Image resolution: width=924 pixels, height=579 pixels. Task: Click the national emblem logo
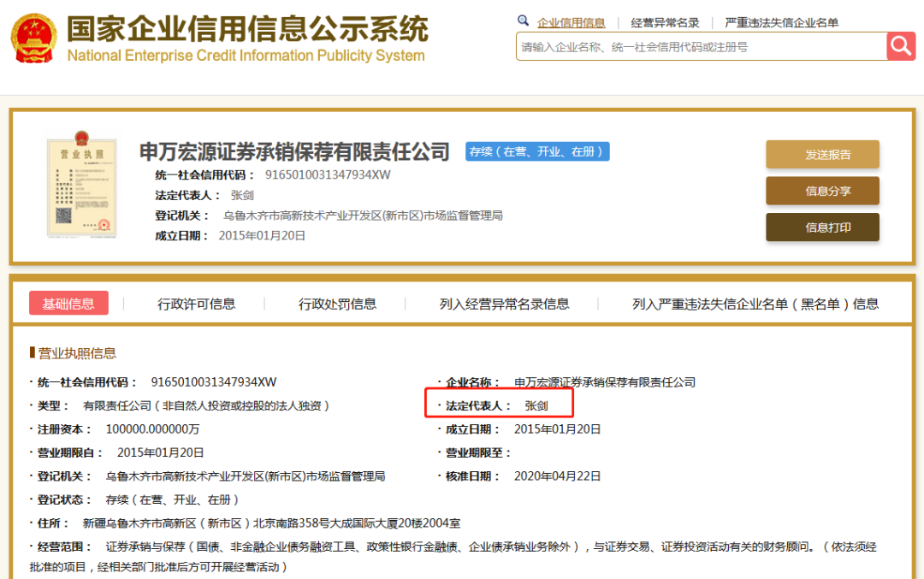coord(34,38)
